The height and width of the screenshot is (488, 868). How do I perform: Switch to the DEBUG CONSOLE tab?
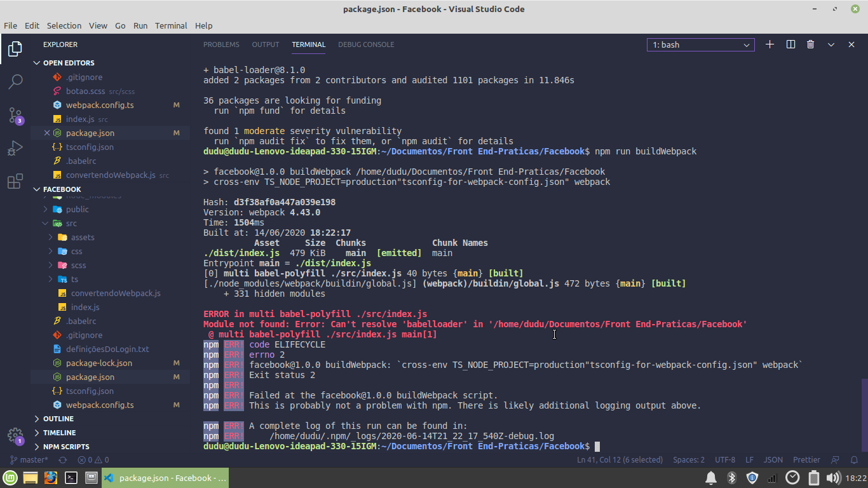click(366, 44)
